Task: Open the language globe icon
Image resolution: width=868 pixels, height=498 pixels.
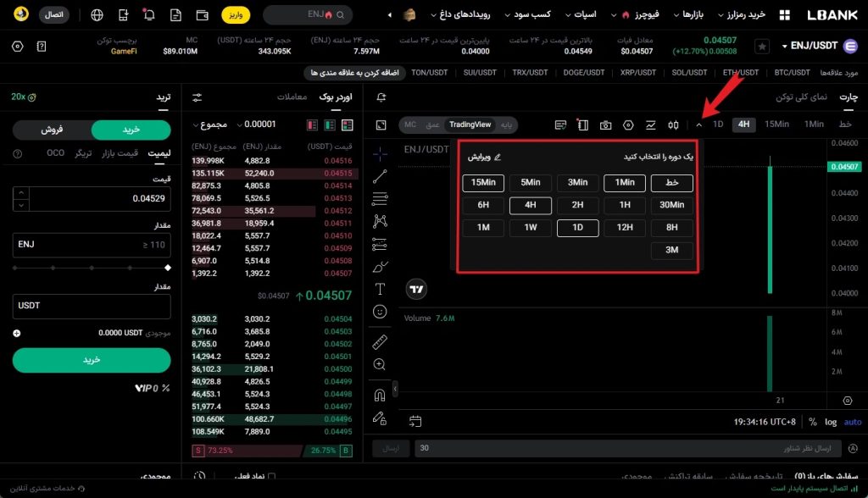Action: [97, 15]
